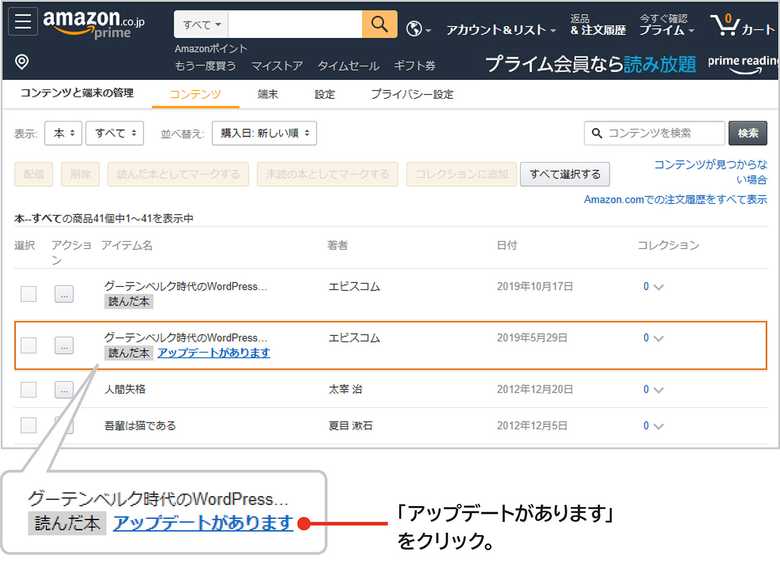Expand the プライム dropdown in header
780x572 pixels.
pyautogui.click(x=667, y=25)
